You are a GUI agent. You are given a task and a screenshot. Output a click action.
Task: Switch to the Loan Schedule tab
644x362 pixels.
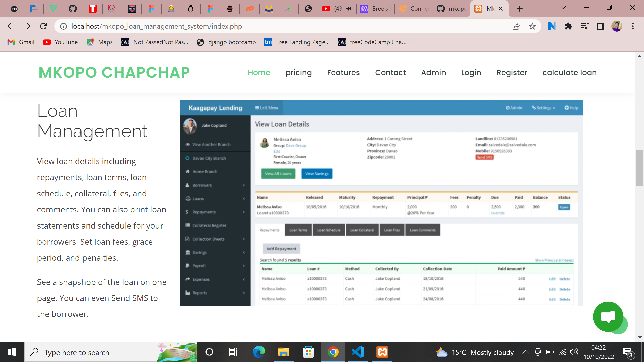coord(329,230)
